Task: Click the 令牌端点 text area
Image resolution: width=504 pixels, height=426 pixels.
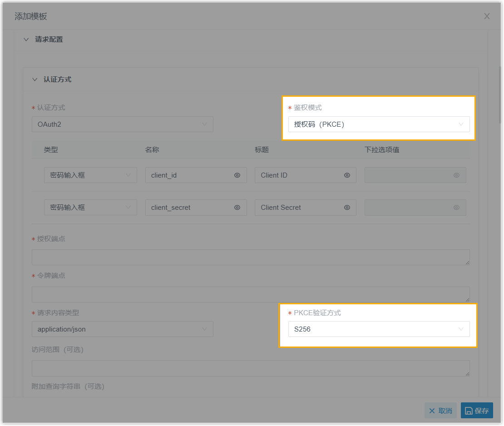Action: click(x=250, y=294)
